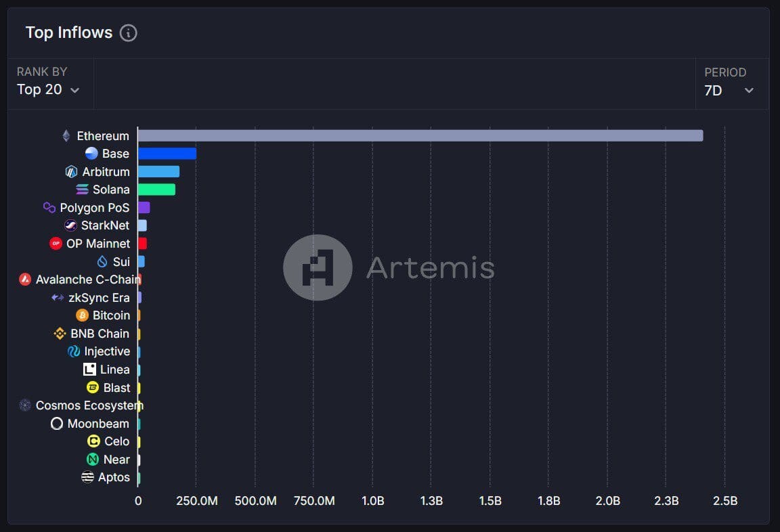Click the Arbitrum chain icon
The width and height of the screenshot is (780, 532).
72,172
